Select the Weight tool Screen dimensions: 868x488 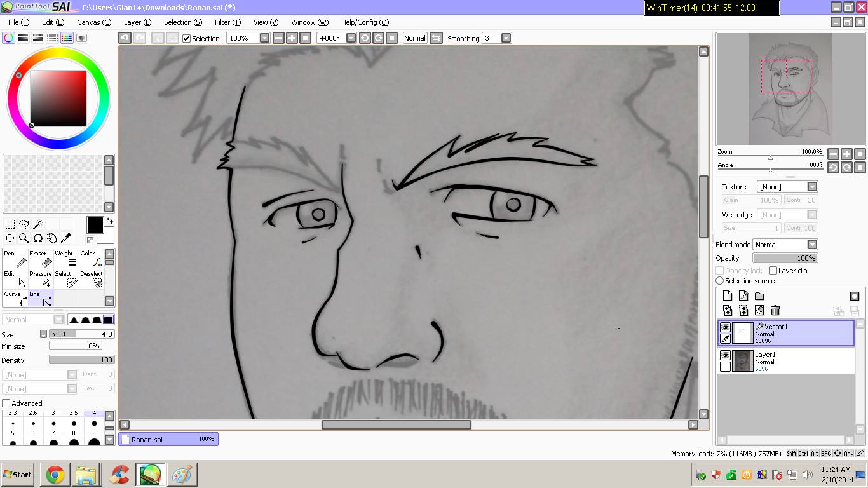click(x=66, y=259)
